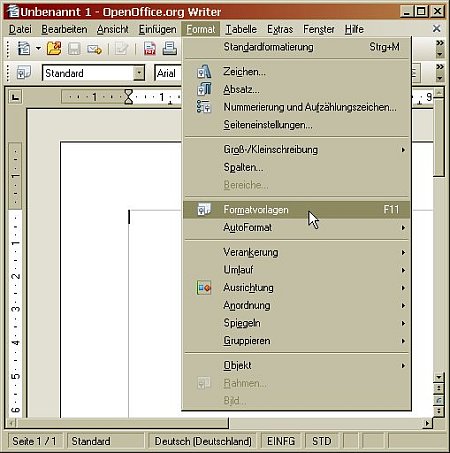Expand the Umlauf submenu
450x453 pixels.
point(297,270)
